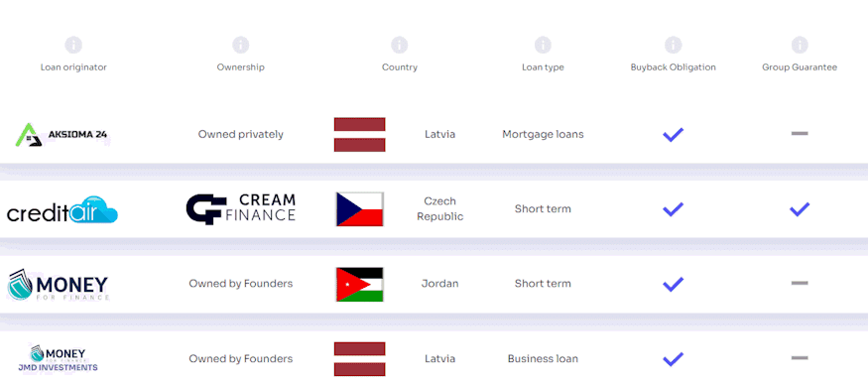Click Money for Finance Buyback Obligation checkmark
This screenshot has width=868, height=384.
pos(673,285)
